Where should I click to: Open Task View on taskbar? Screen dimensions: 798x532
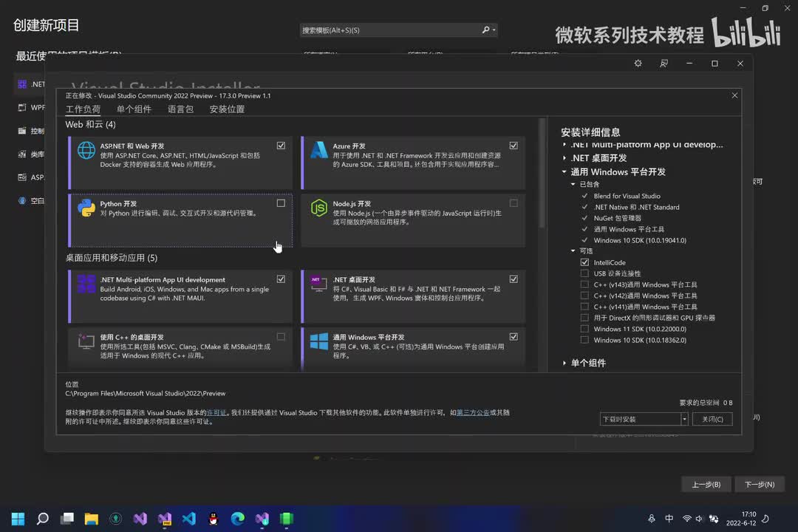[67, 519]
